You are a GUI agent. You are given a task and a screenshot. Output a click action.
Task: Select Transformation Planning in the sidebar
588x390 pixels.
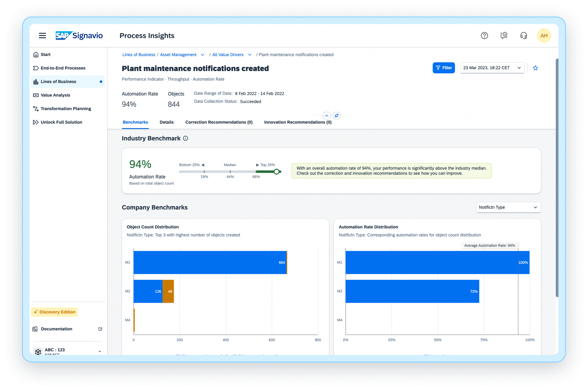click(66, 108)
